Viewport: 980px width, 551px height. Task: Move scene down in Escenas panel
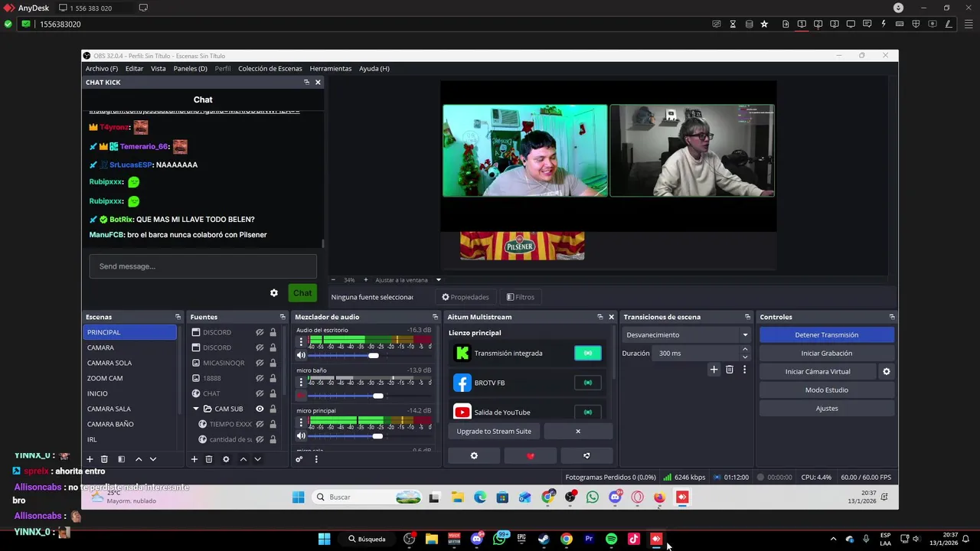153,459
